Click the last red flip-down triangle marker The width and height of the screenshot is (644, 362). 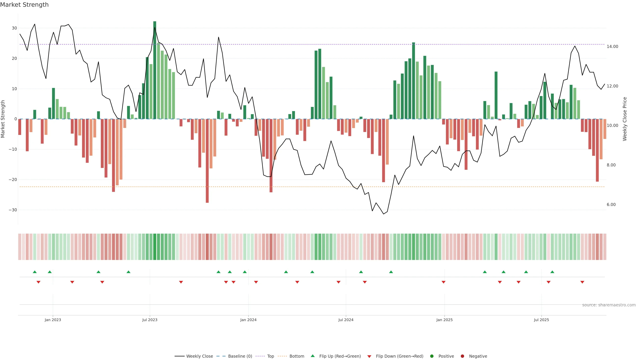pos(582,282)
